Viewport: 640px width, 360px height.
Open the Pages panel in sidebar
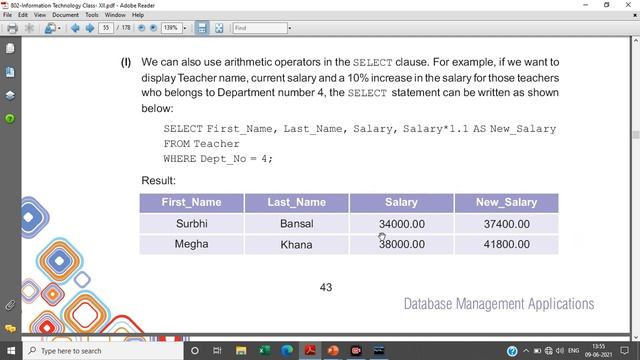tap(10, 49)
